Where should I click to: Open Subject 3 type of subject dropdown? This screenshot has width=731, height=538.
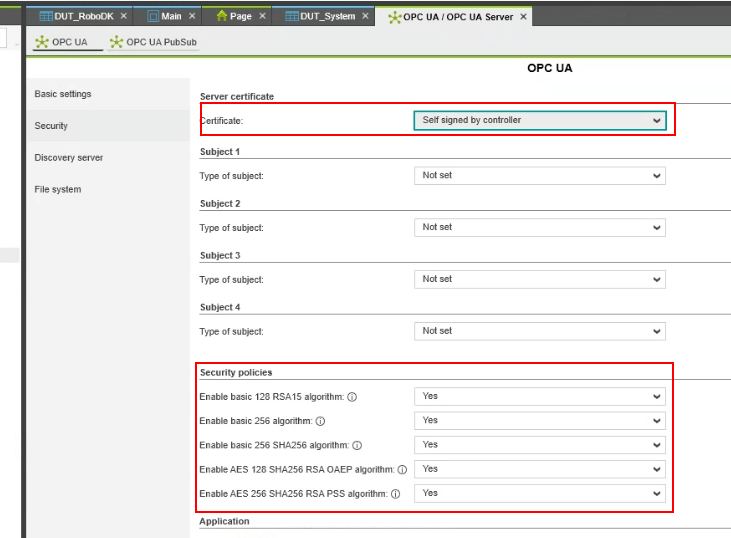(x=540, y=279)
